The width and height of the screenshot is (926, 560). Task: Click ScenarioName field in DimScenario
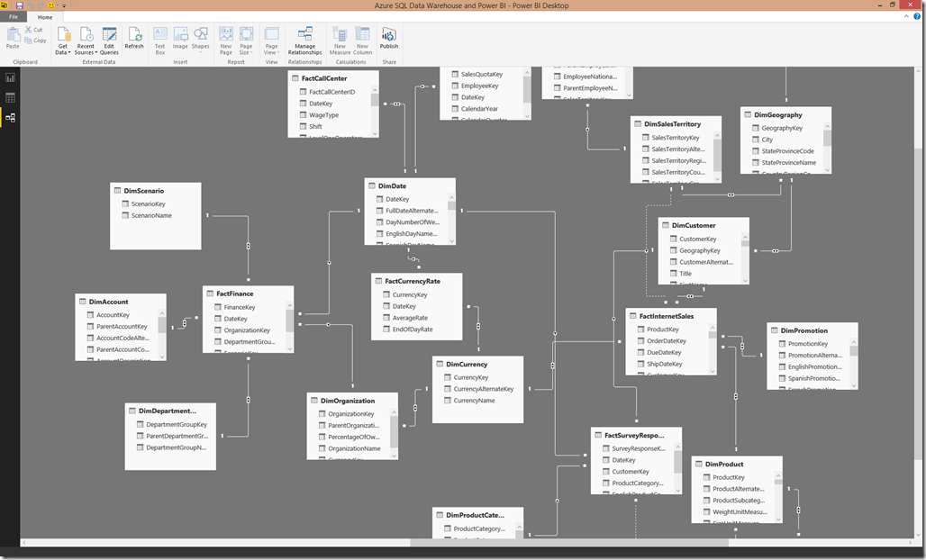(x=151, y=215)
